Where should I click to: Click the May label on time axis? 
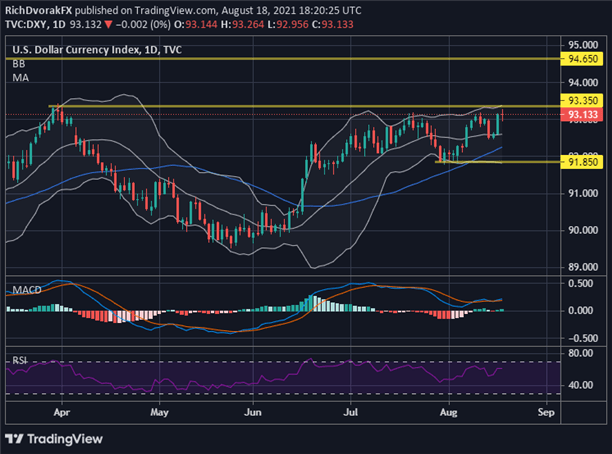[x=159, y=412]
